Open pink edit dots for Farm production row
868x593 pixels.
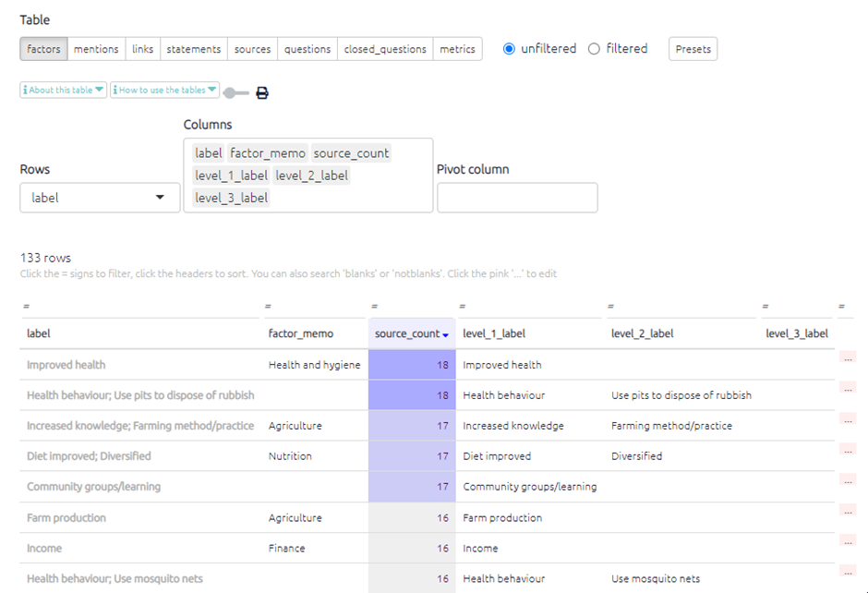point(849,511)
